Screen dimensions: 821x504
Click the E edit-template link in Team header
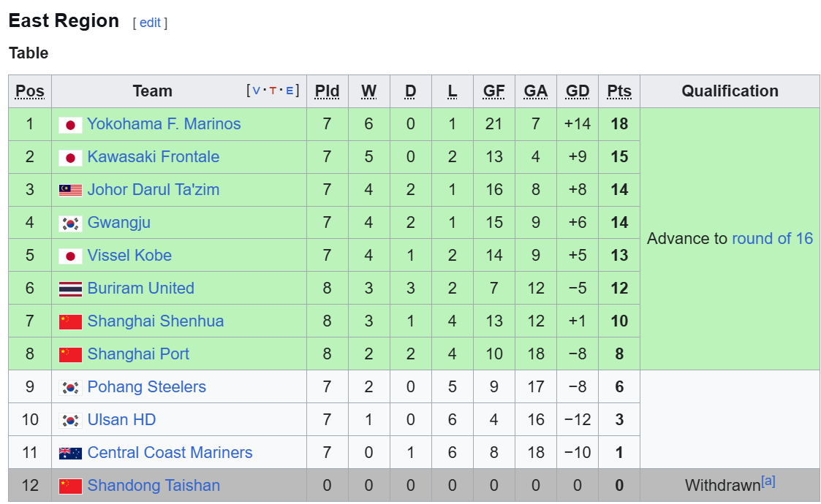tap(290, 91)
